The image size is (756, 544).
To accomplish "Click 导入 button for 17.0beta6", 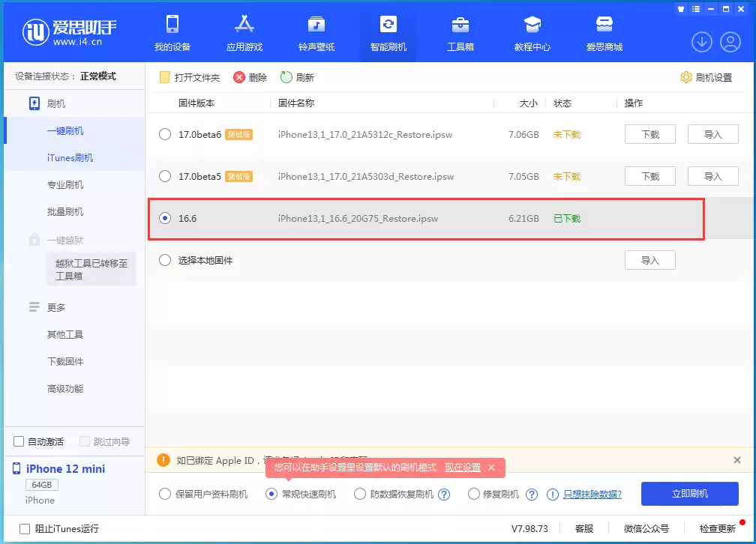I will [712, 134].
